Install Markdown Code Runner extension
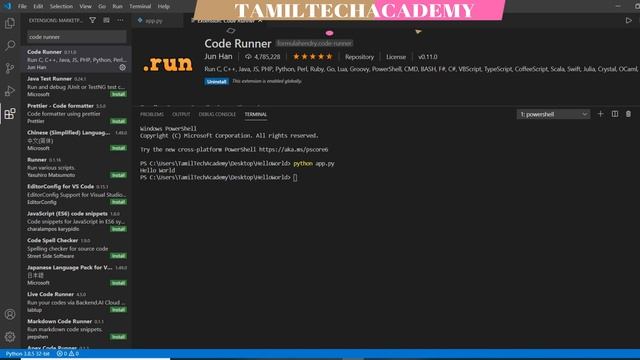Image resolution: width=640 pixels, height=360 pixels. (118, 337)
